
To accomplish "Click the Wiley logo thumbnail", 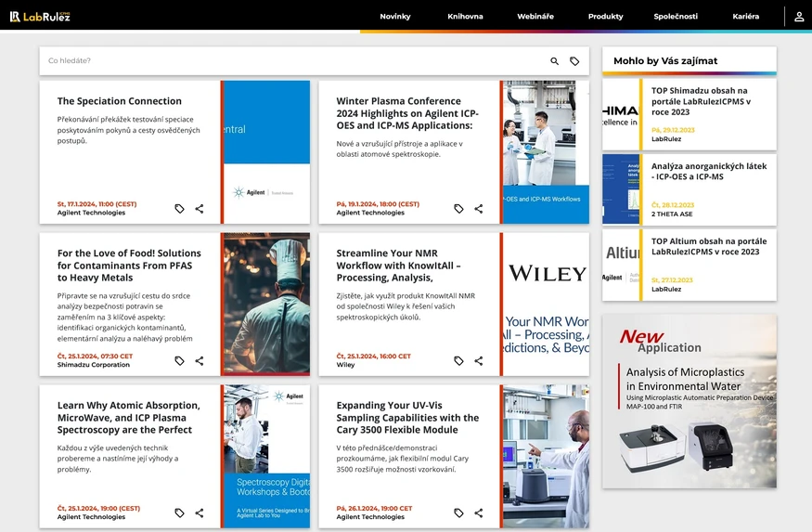I will (x=546, y=305).
